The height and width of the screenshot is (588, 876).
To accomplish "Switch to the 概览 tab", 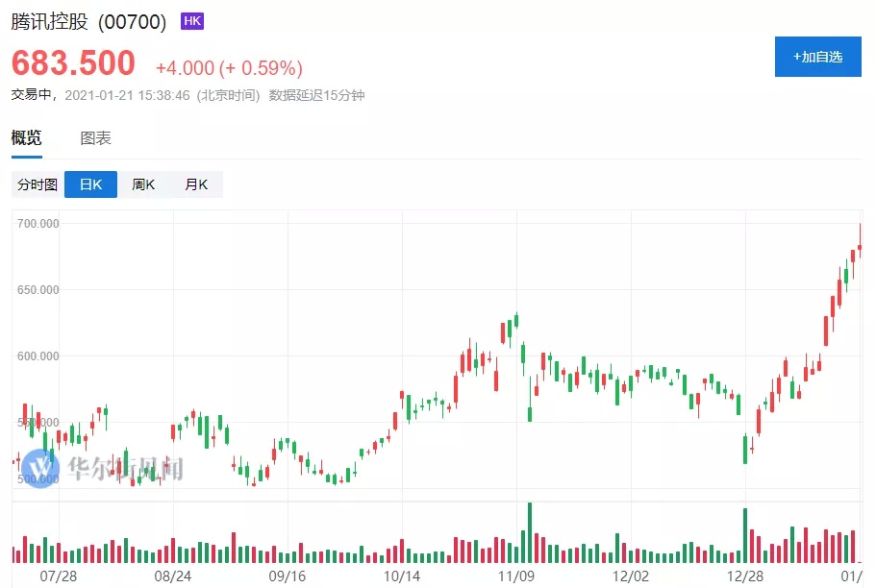I will [26, 137].
